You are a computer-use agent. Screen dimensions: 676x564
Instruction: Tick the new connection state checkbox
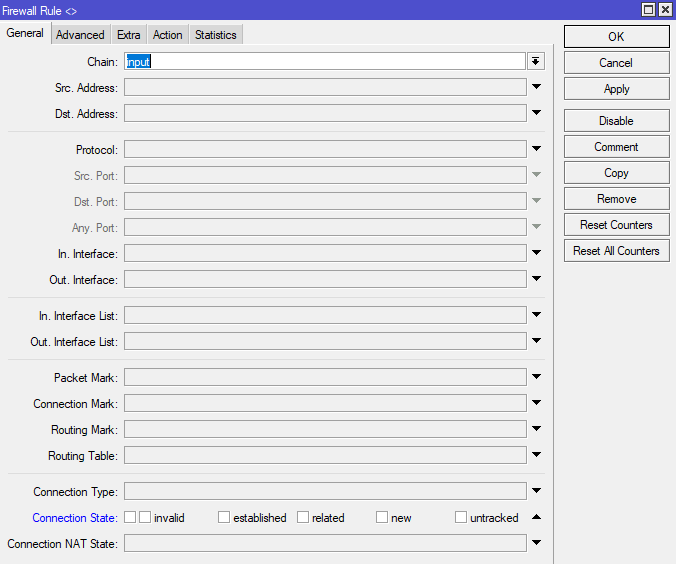tap(382, 518)
